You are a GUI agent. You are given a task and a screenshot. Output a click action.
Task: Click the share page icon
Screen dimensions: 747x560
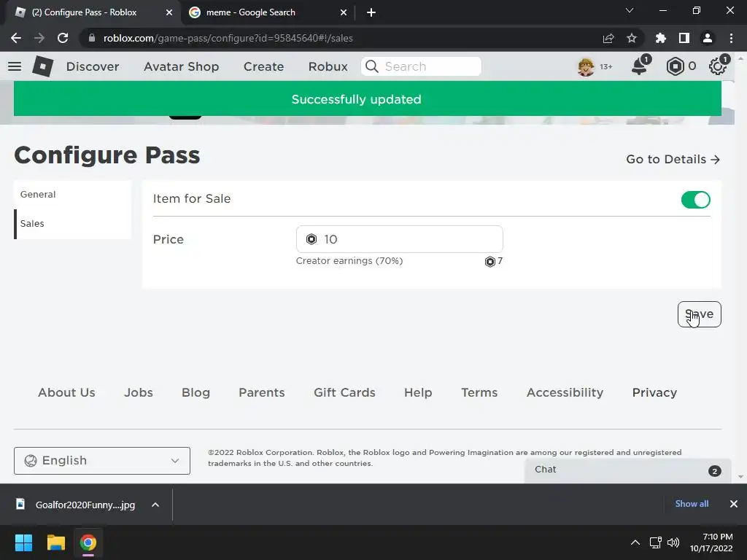coord(608,38)
